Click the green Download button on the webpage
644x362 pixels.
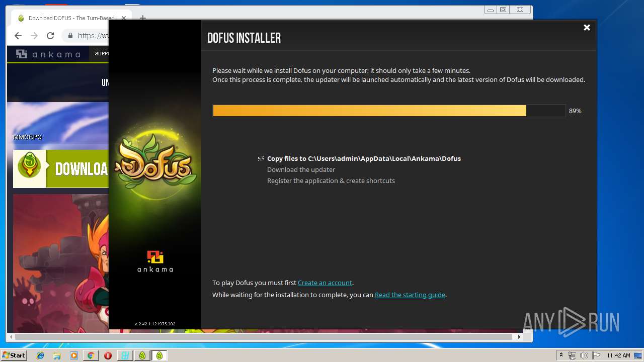point(61,169)
